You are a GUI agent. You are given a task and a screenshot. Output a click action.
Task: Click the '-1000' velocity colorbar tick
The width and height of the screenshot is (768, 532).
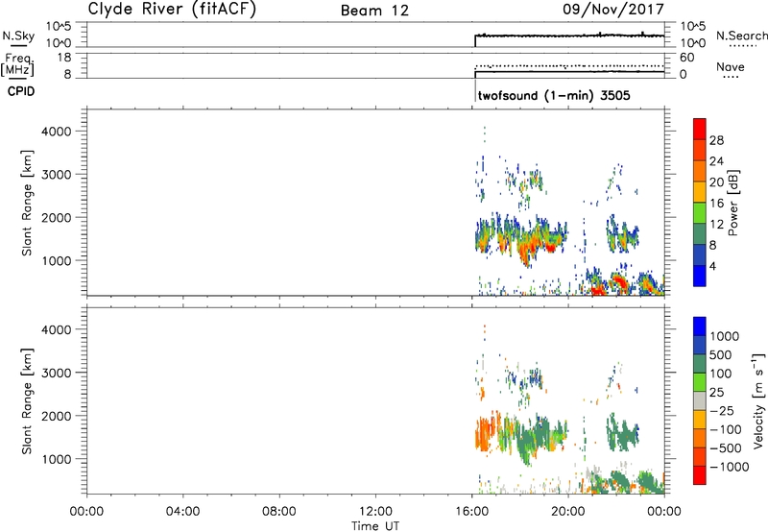(729, 467)
